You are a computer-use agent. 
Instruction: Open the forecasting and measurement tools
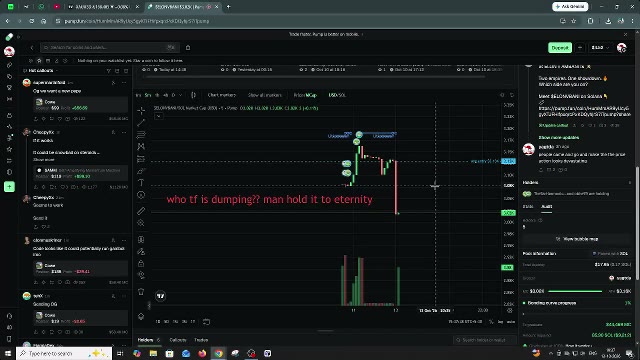click(x=141, y=159)
